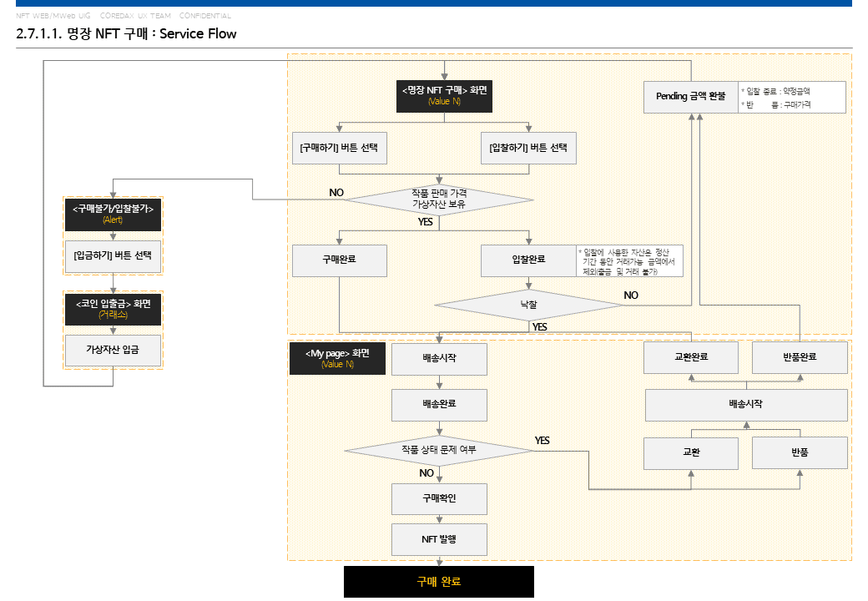The width and height of the screenshot is (868, 601).
Task: Click the black 구매 완료 end box
Action: [439, 582]
